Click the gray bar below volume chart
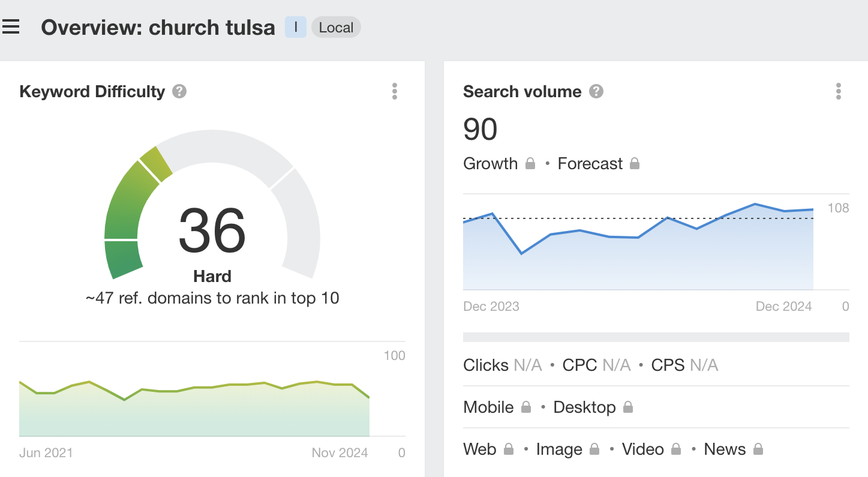 pos(656,337)
